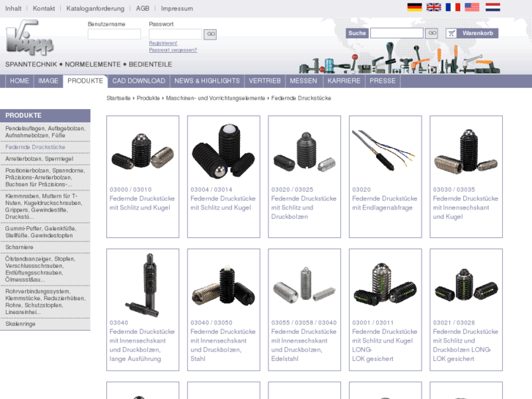
Task: Open the CAD DOWNLOAD tab
Action: (139, 81)
